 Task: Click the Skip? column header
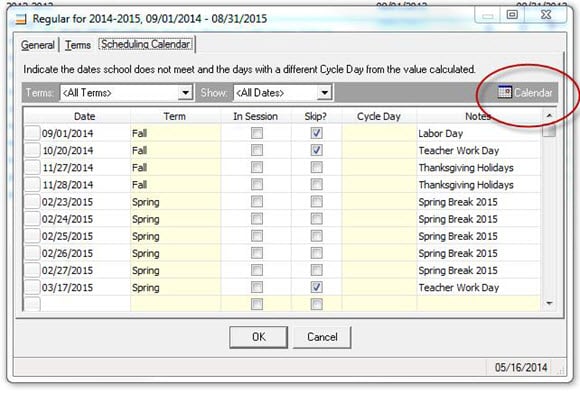point(316,116)
